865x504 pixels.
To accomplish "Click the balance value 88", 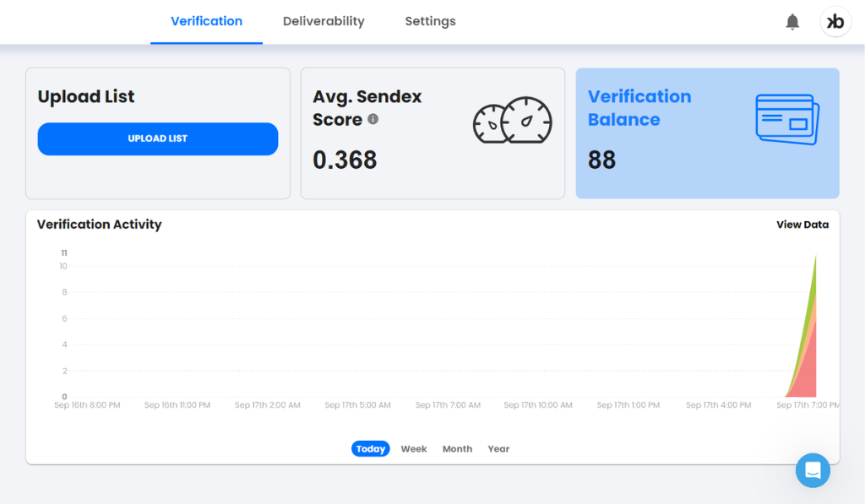I will coord(601,160).
